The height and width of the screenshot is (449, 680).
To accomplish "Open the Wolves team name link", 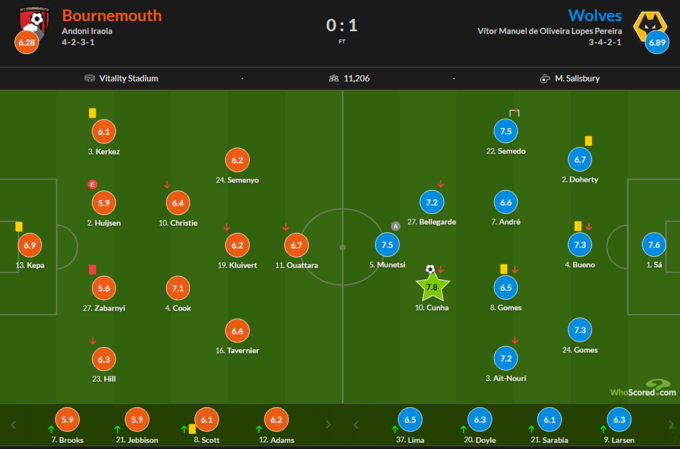I will pos(594,15).
